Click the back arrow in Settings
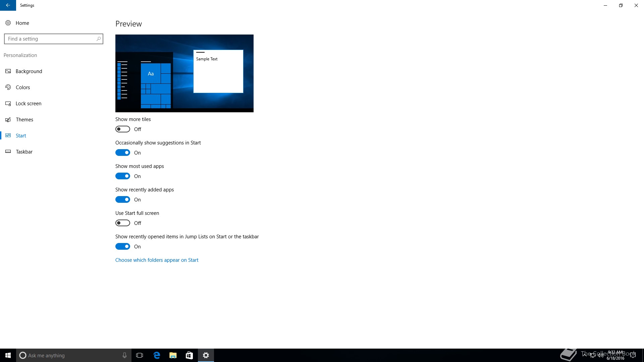644x362 pixels. [8, 5]
